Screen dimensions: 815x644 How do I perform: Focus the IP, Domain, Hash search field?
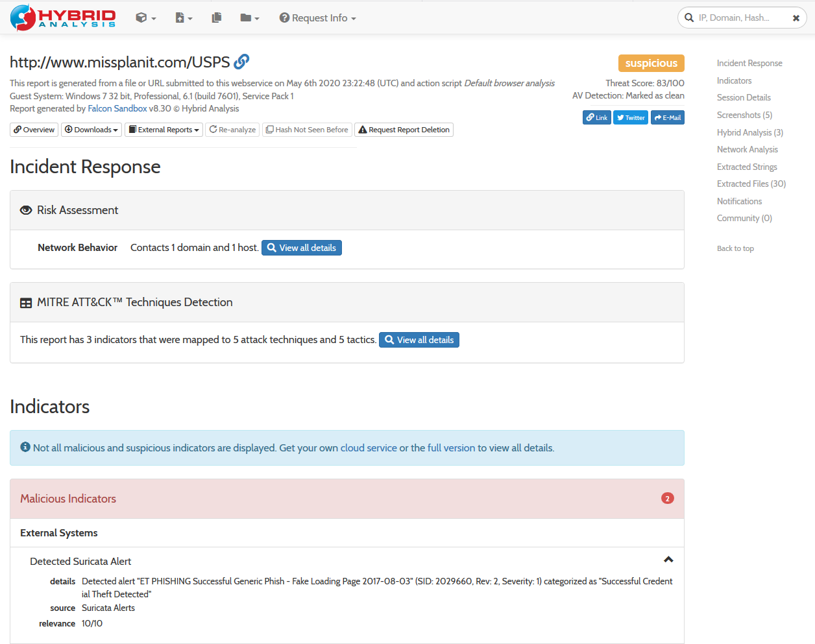click(x=743, y=18)
